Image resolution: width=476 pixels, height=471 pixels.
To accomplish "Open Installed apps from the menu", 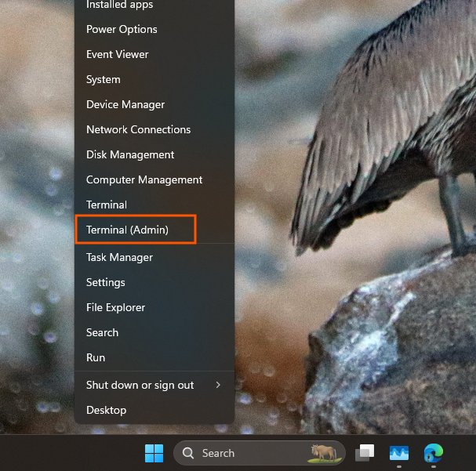I will coord(154,5).
